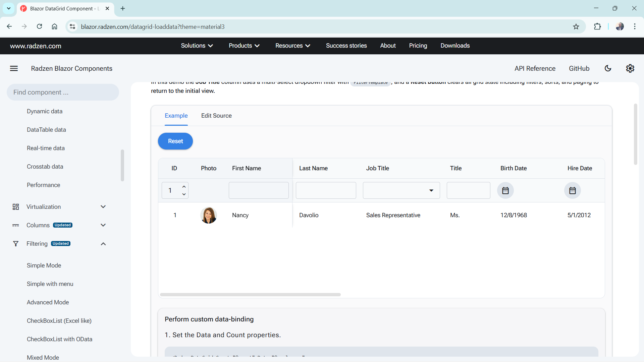Expand Virtualization section

pyautogui.click(x=103, y=207)
